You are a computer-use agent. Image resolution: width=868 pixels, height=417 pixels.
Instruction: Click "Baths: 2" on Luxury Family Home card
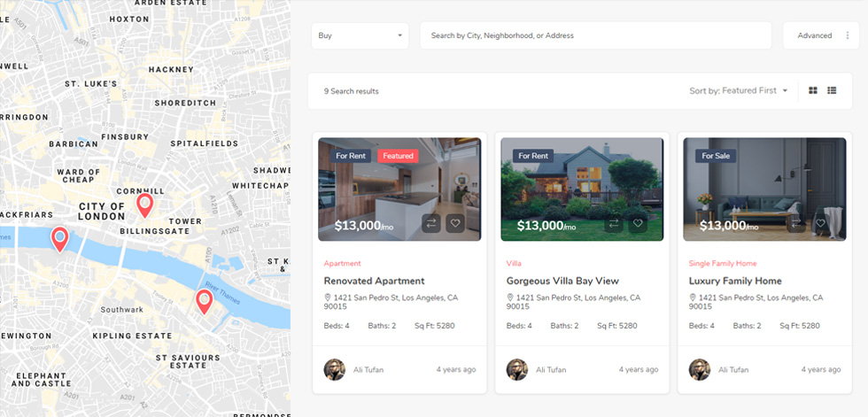click(748, 326)
